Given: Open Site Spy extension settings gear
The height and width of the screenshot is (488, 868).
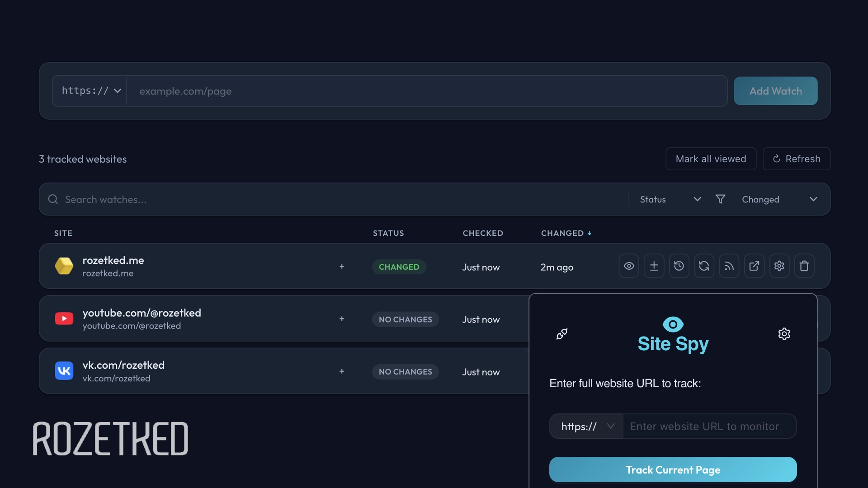Looking at the screenshot, I should click(784, 334).
